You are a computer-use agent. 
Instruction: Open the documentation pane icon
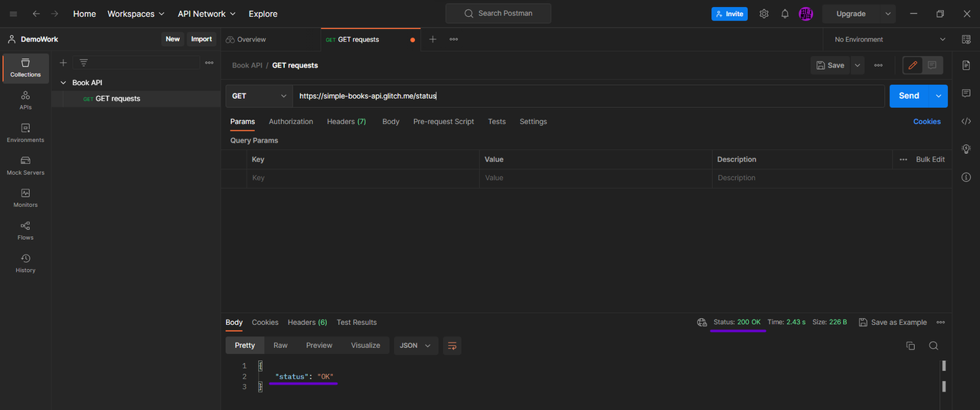click(x=966, y=65)
